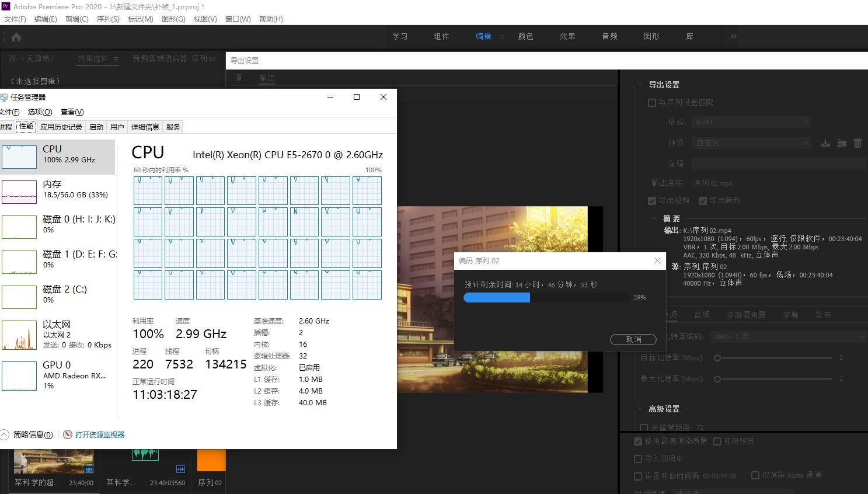Viewport: 868px width, 494px height.
Task: Switch to the 详细信息 tab in Task Manager
Action: click(145, 127)
